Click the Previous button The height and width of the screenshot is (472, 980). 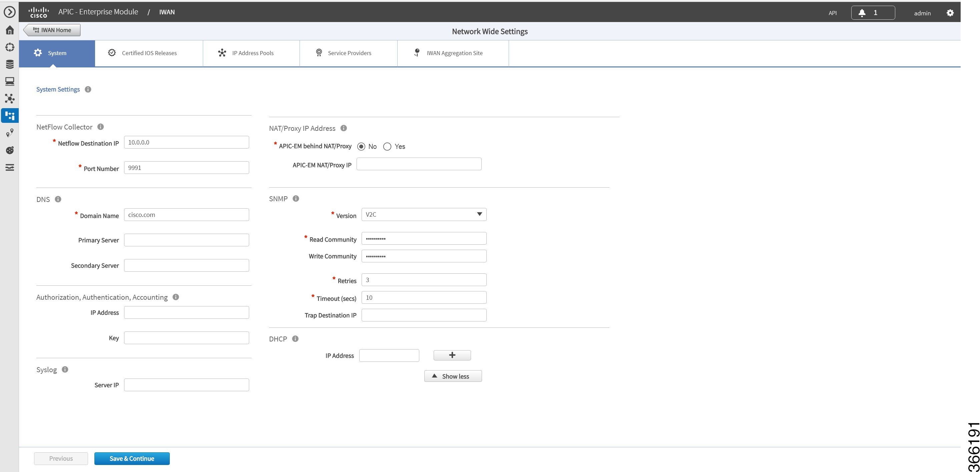point(61,458)
